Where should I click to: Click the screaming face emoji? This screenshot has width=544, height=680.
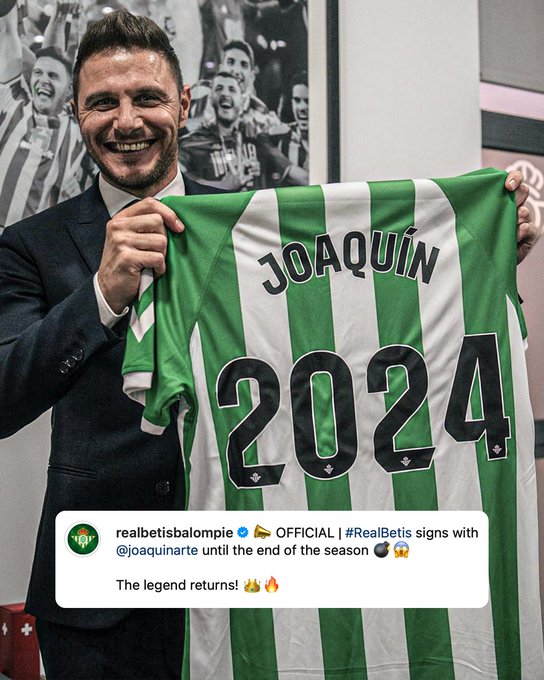tap(402, 550)
